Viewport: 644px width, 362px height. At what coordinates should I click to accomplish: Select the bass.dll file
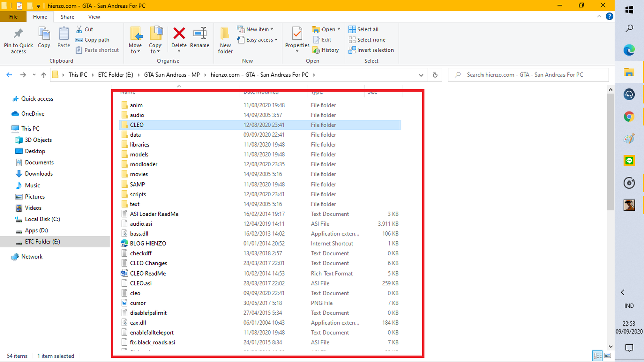coord(260,234)
